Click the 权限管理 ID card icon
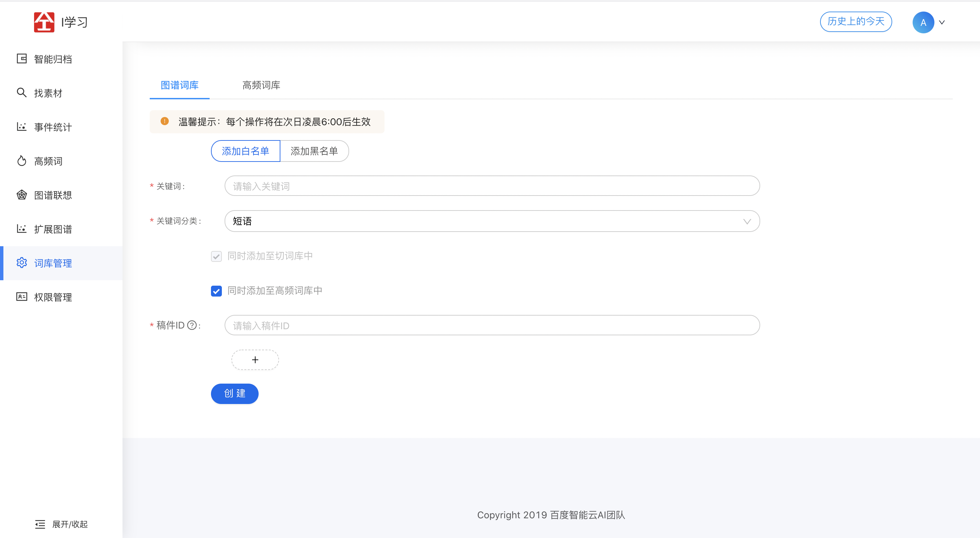This screenshot has width=980, height=538. [x=22, y=297]
